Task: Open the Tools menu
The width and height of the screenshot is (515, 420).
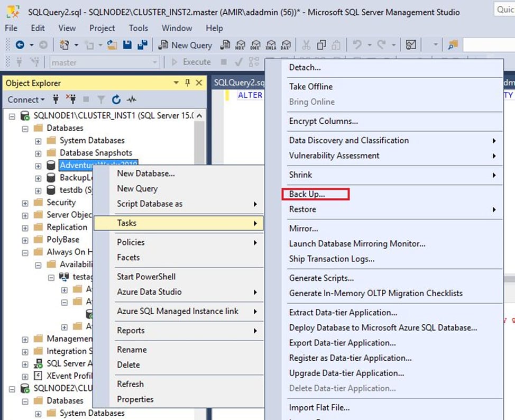Action: click(x=138, y=28)
